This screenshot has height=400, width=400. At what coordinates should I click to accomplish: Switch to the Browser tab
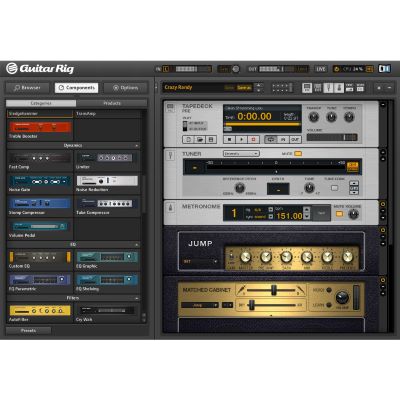click(27, 88)
